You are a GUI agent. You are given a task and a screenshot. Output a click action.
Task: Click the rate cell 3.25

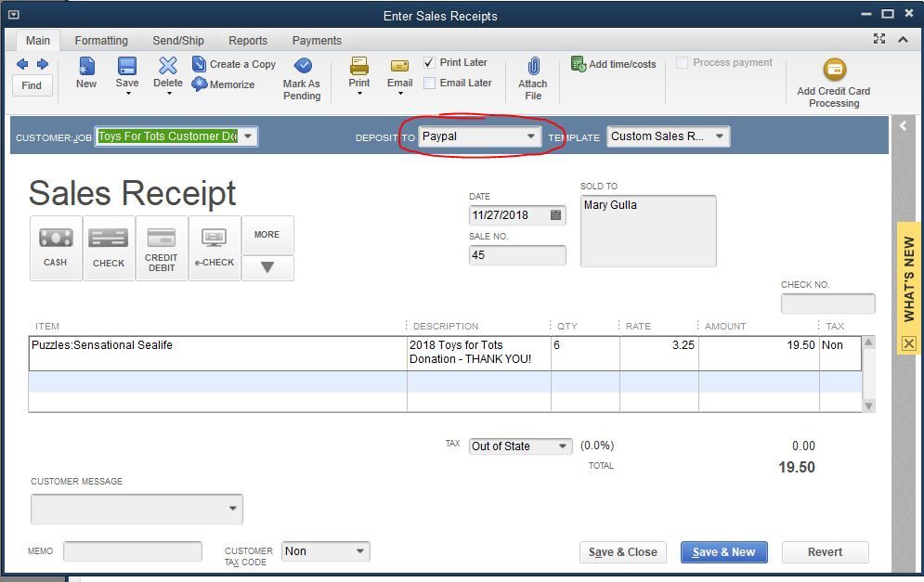(658, 354)
